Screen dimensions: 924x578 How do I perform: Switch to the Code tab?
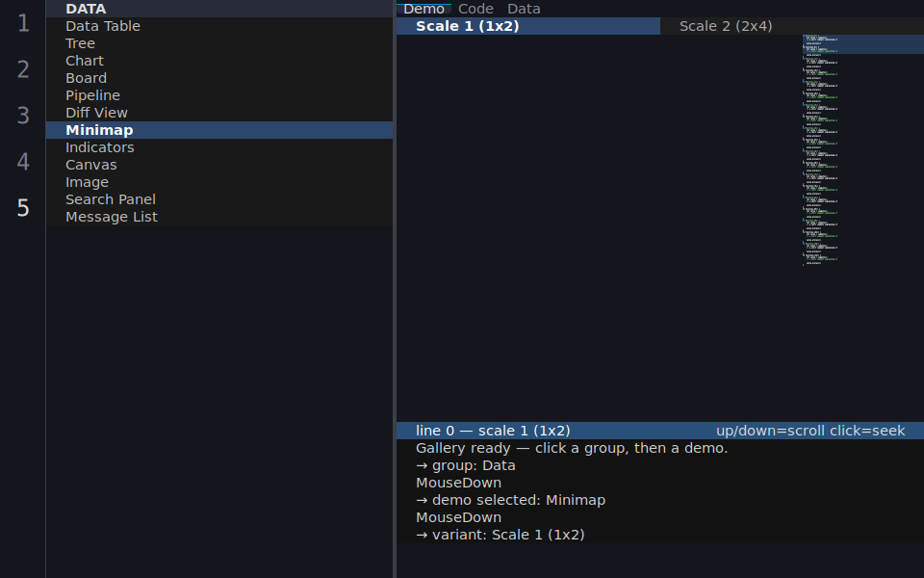[x=475, y=9]
